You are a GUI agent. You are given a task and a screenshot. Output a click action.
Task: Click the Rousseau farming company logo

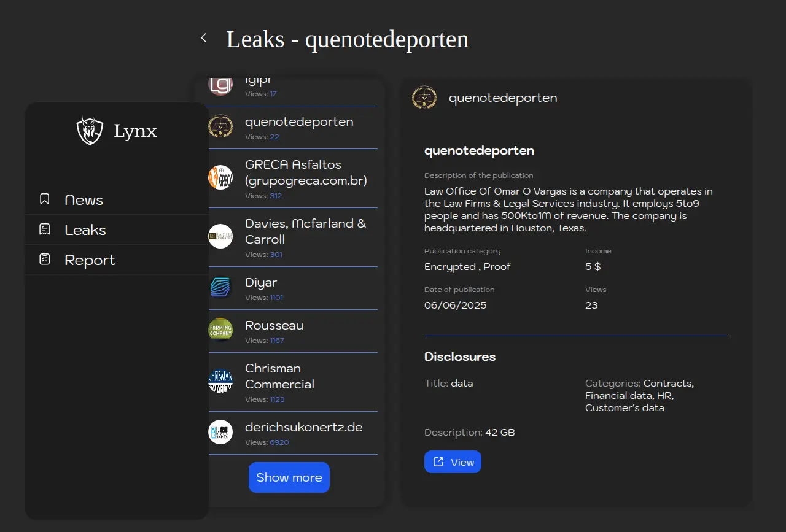click(x=220, y=330)
